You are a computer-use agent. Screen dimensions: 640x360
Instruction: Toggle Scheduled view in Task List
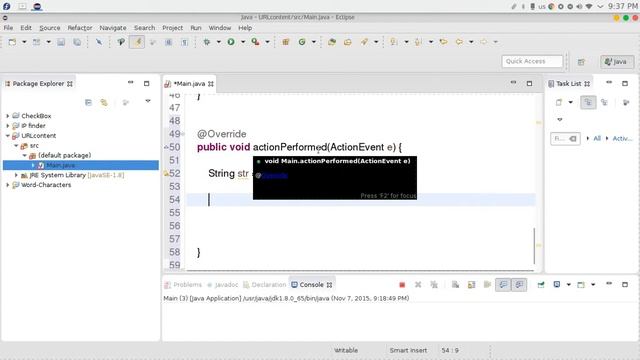604,102
